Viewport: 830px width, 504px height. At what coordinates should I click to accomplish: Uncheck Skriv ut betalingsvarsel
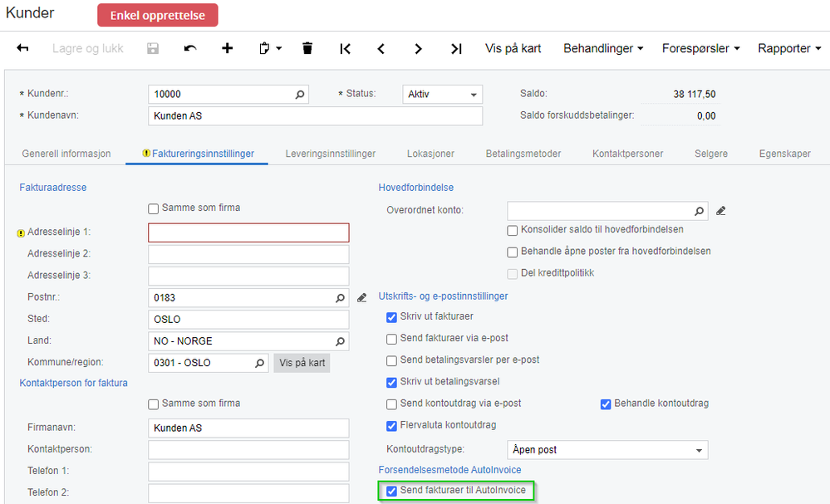click(x=391, y=383)
